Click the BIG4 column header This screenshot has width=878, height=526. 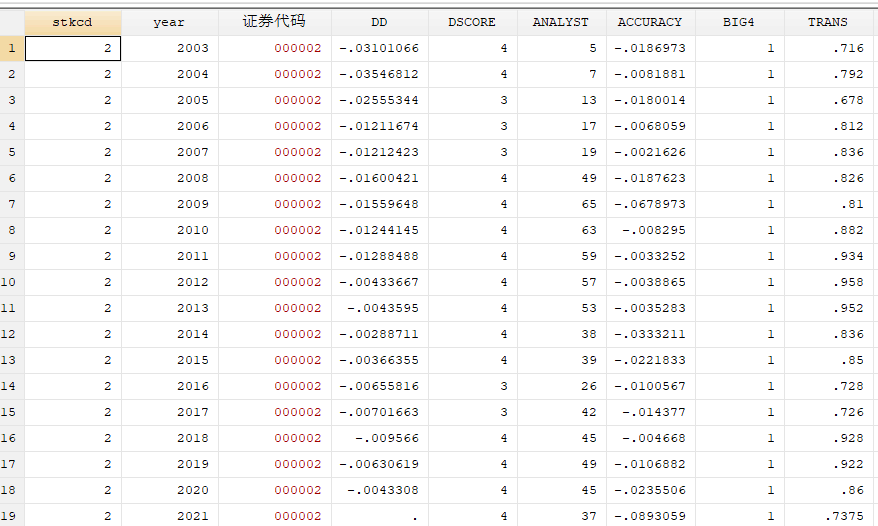741,22
